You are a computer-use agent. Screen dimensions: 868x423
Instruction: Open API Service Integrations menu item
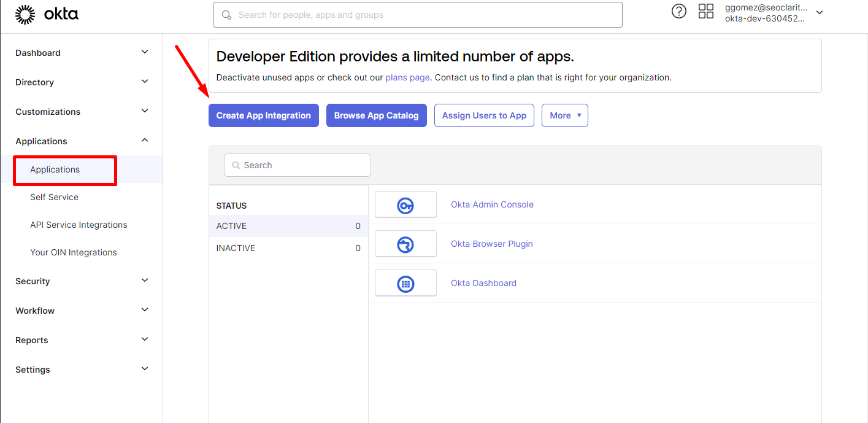click(x=79, y=225)
